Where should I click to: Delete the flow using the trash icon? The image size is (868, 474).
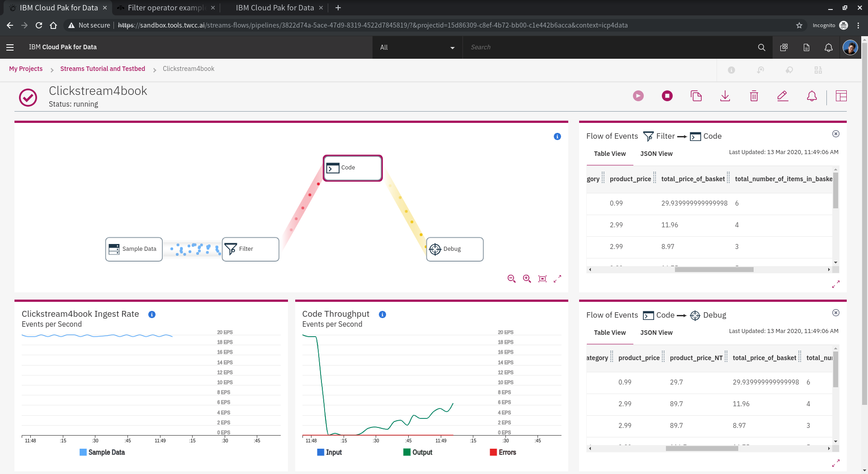coord(754,96)
